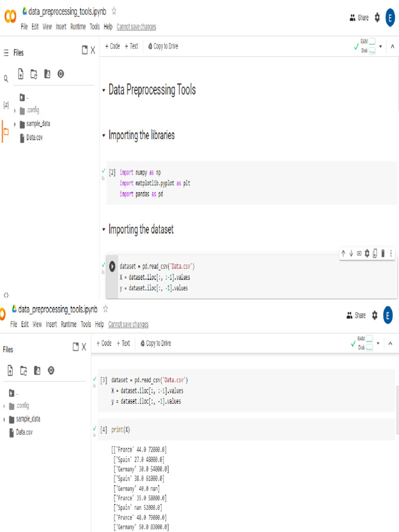Open the Tools menu in lower notebook

coord(86,324)
